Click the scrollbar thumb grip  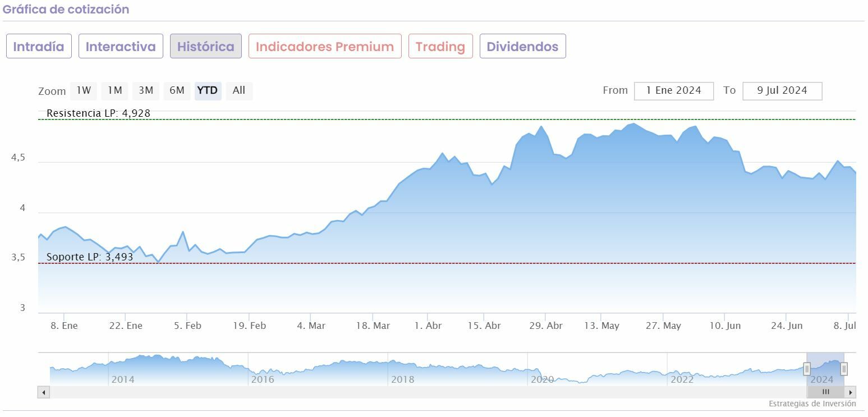(825, 392)
